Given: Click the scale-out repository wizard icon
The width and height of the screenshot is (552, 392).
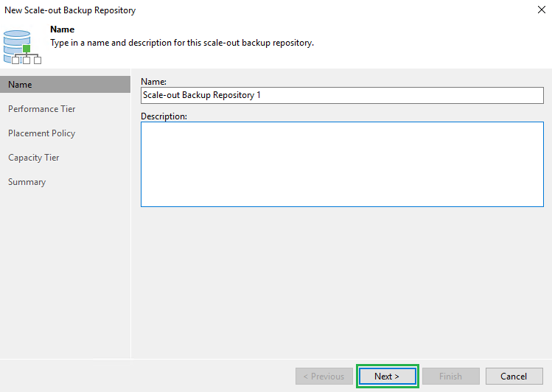Looking at the screenshot, I should pos(21,46).
